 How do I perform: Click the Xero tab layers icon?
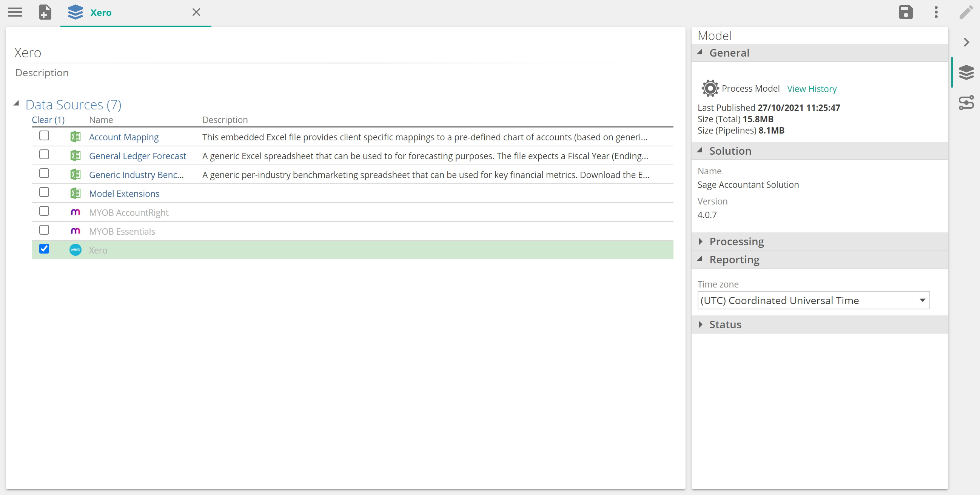[76, 12]
